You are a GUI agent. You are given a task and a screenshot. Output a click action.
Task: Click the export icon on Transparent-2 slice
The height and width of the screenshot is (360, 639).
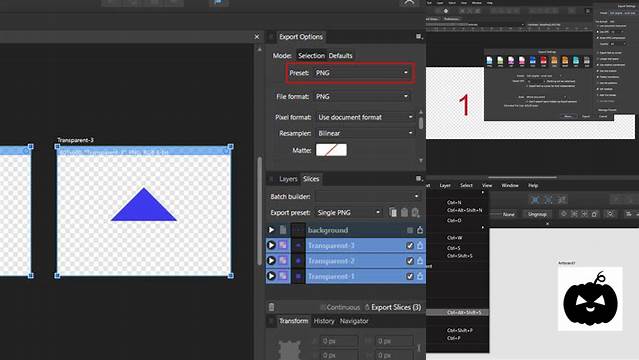pos(420,261)
